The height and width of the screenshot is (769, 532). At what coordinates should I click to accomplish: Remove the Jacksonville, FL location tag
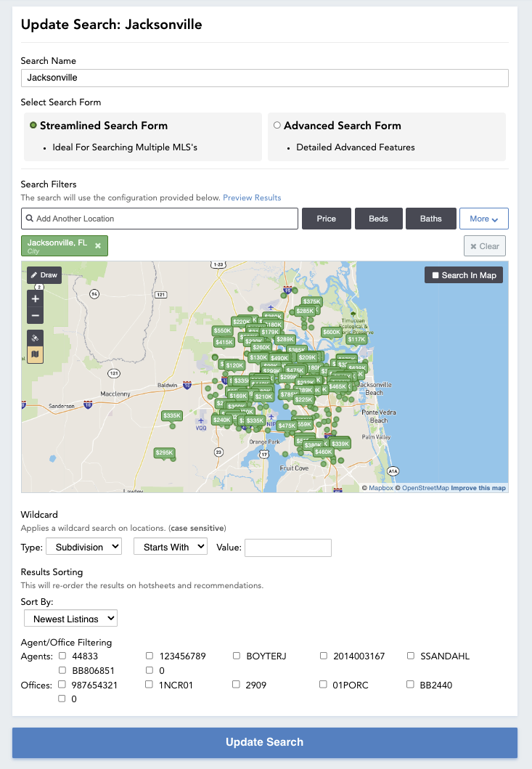[98, 245]
